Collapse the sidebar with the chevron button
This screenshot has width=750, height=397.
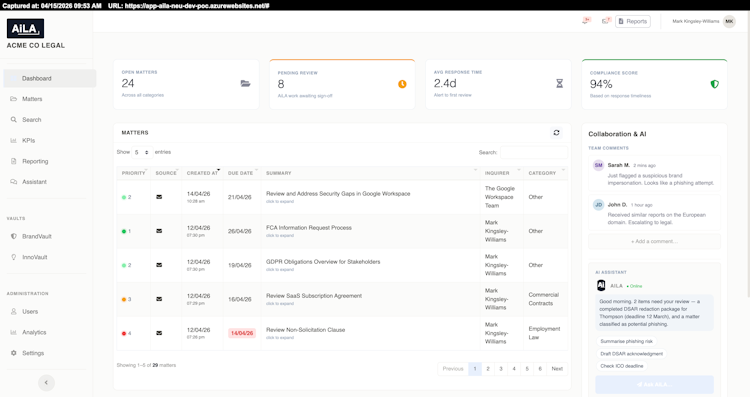[46, 383]
